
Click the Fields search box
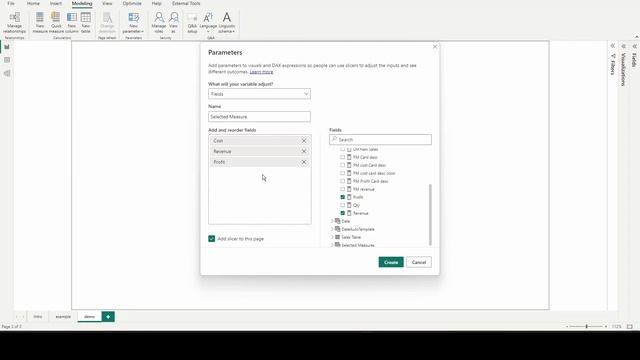coord(380,140)
